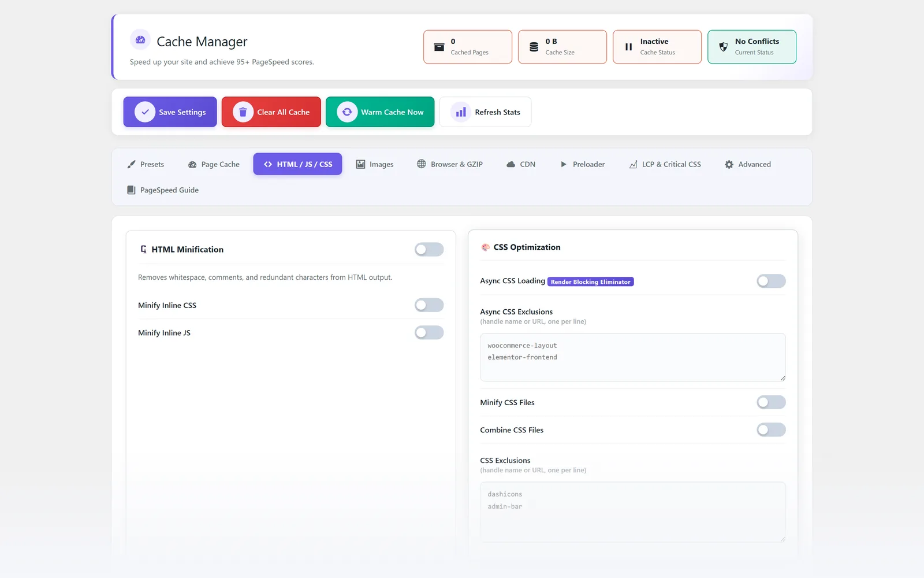Viewport: 924px width, 578px height.
Task: Click the CDN cloud icon
Action: pyautogui.click(x=511, y=164)
